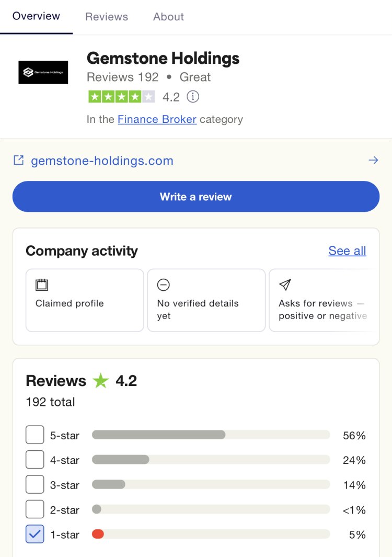Image resolution: width=392 pixels, height=557 pixels.
Task: Open the Finance Broker category link
Action: [x=157, y=119]
